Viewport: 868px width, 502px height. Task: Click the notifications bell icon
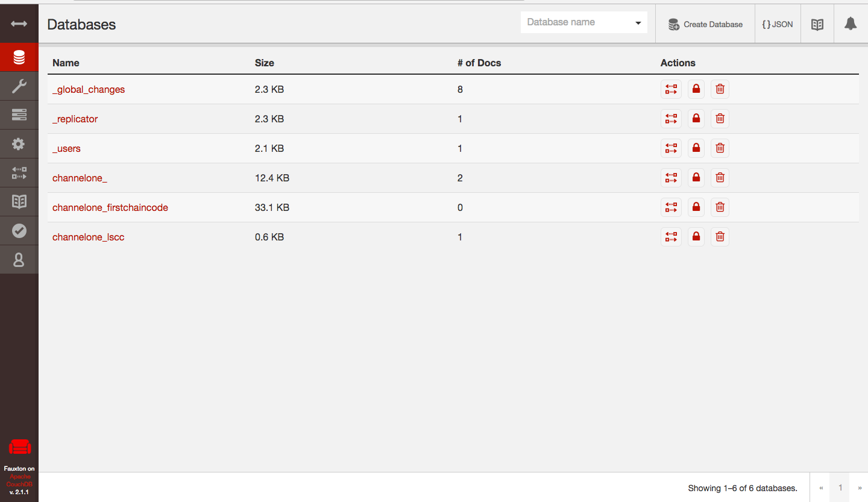click(850, 24)
